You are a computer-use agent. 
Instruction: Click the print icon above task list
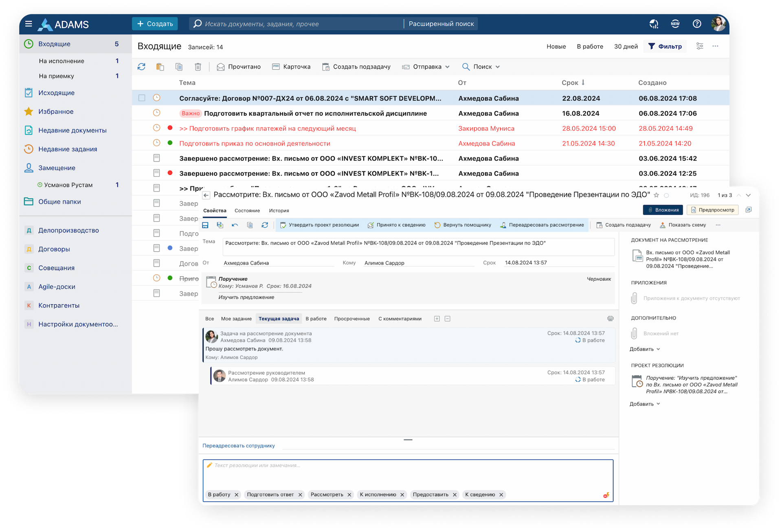(x=610, y=319)
